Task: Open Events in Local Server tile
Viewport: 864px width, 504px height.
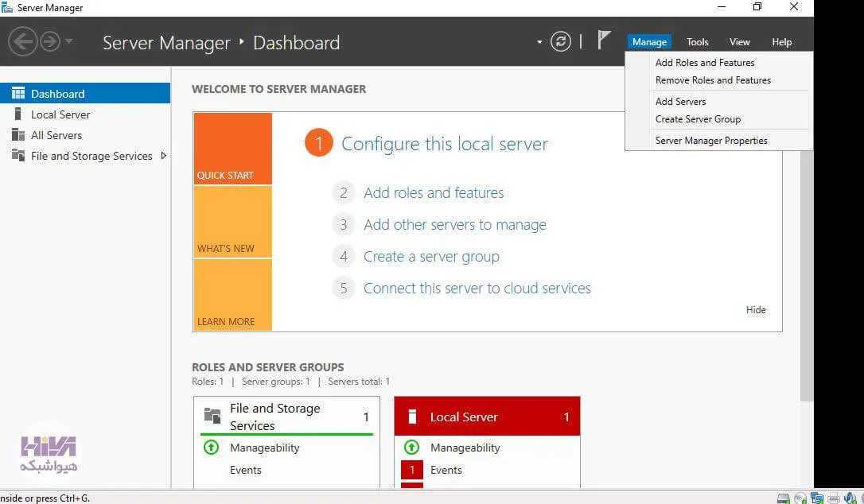Action: coord(446,471)
